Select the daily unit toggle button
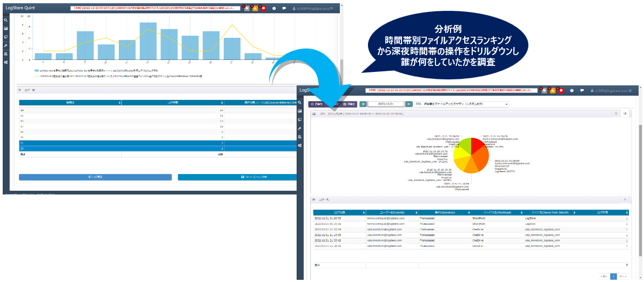 pyautogui.click(x=318, y=103)
